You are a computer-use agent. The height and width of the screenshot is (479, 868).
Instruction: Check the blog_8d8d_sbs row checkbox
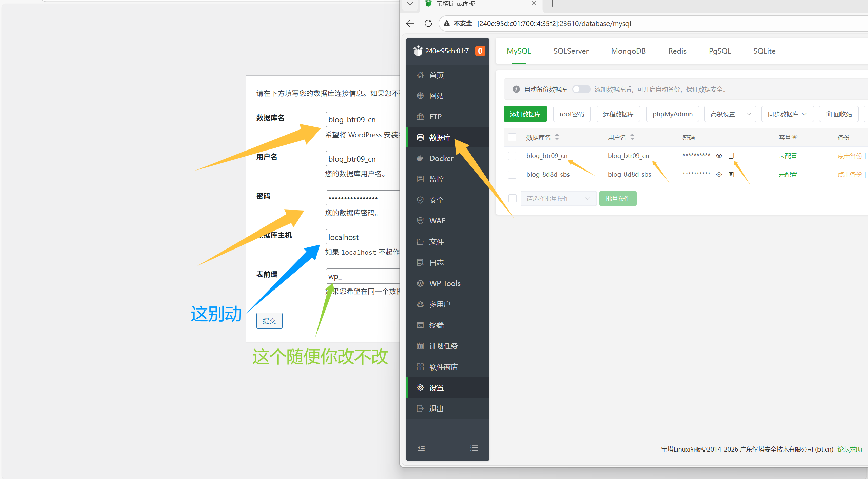pos(512,174)
